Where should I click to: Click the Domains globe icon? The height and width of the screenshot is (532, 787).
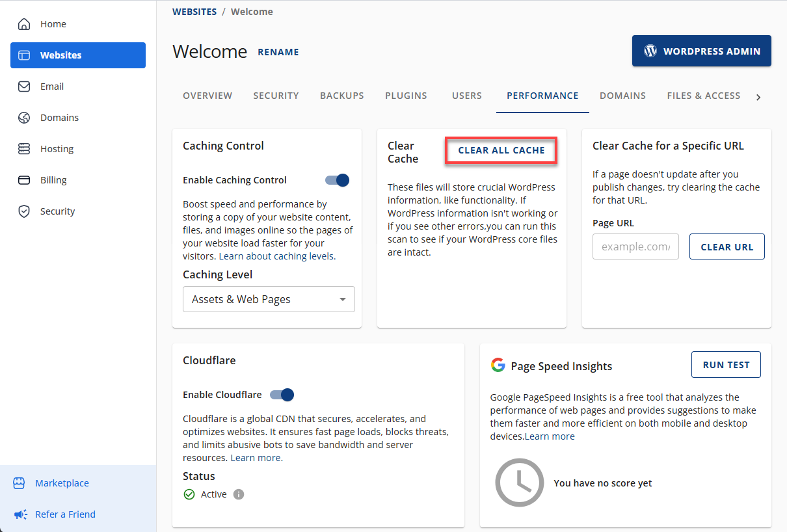(24, 118)
